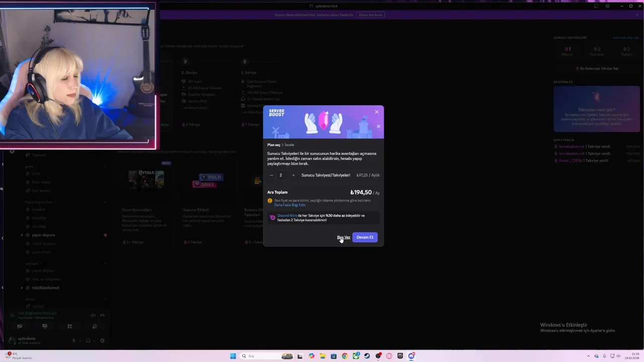Viewport: 644px width, 362px height.
Task: Click the yellow info warning icon
Action: tap(270, 201)
